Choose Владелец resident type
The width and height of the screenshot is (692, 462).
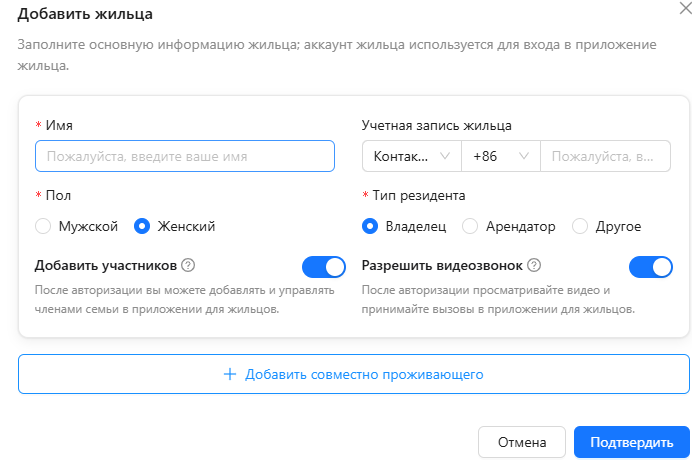[370, 226]
